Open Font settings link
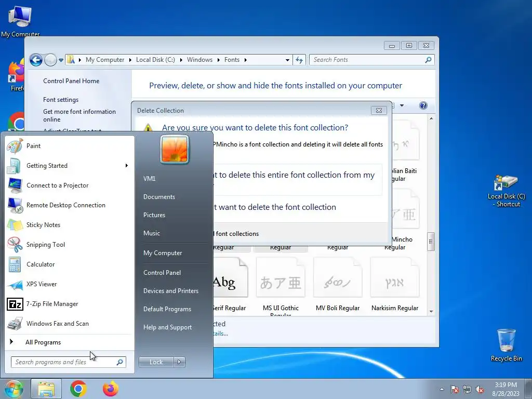This screenshot has height=399, width=532. pyautogui.click(x=61, y=100)
